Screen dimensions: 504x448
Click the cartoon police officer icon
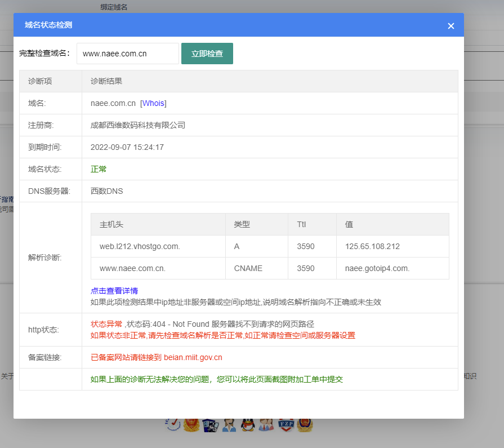[x=209, y=425]
